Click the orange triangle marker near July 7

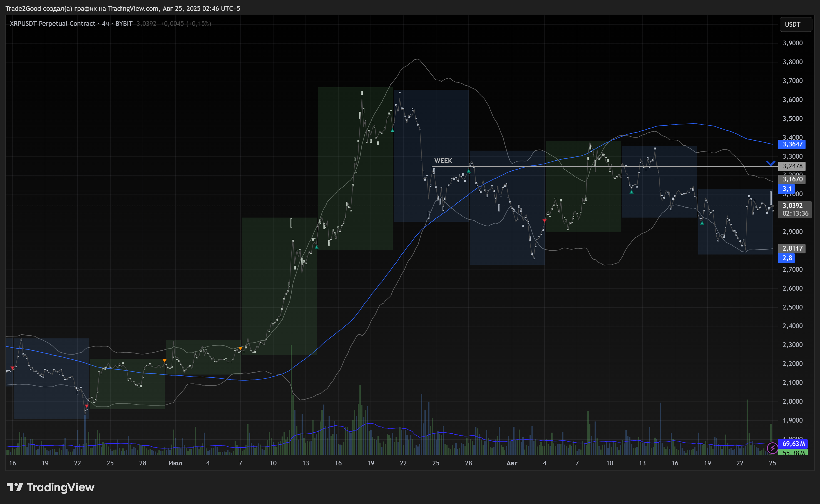tap(240, 348)
